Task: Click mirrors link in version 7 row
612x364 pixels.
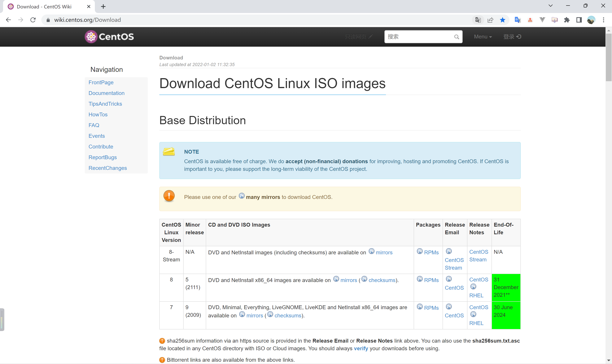Action: point(255,315)
